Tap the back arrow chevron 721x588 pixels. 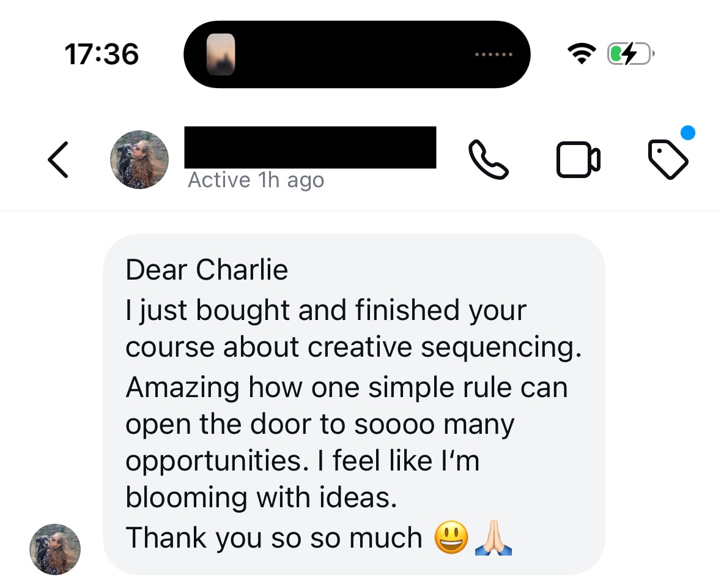[58, 159]
